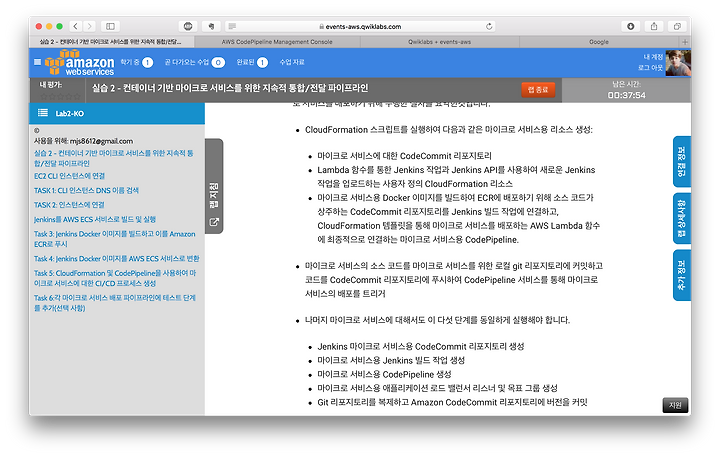Select the 실습 2 browser tab
This screenshot has height=457, width=720.
pos(112,42)
